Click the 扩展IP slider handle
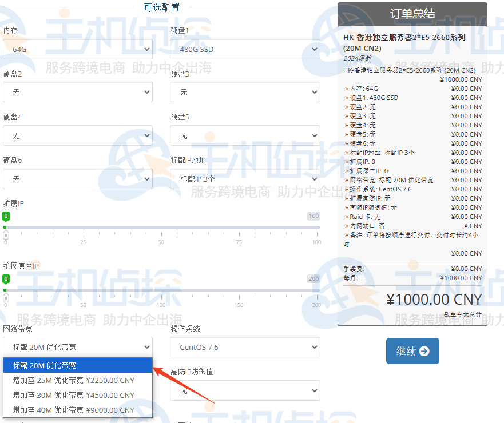 (x=6, y=235)
